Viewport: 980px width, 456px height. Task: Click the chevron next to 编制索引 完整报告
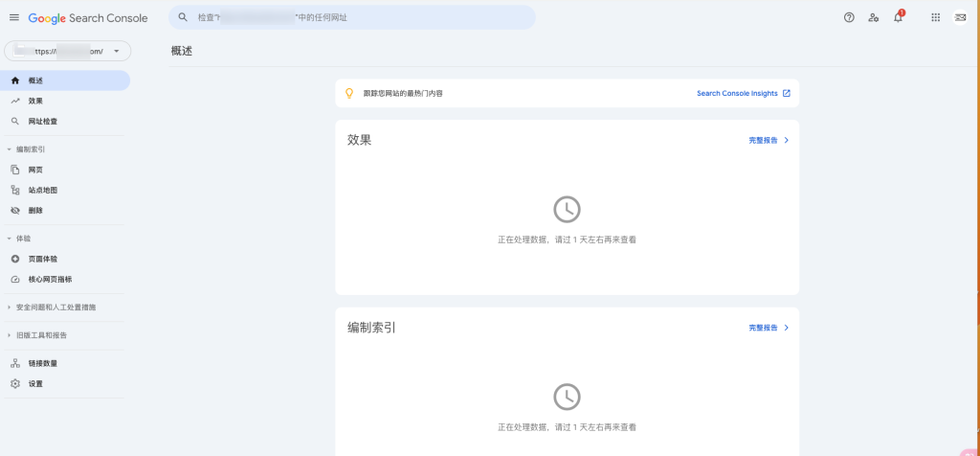[787, 328]
